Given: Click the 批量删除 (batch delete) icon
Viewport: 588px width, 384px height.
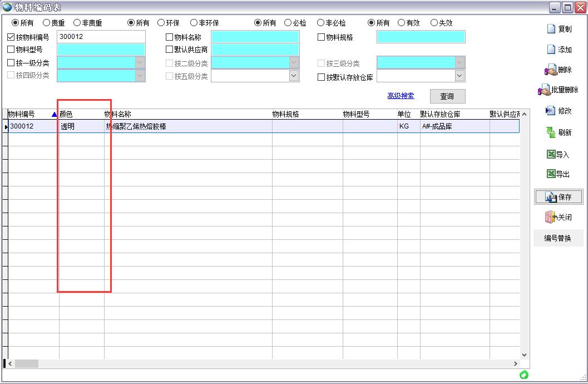Looking at the screenshot, I should pos(544,90).
